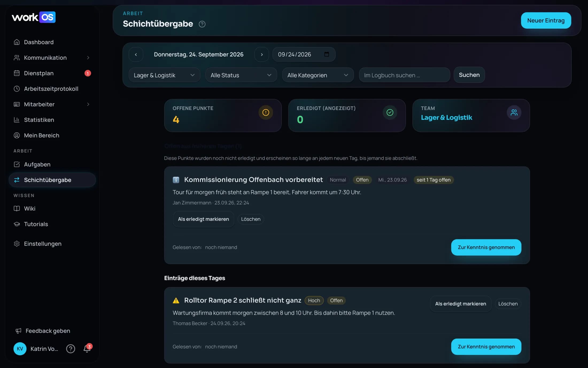This screenshot has width=588, height=368.
Task: Delete the Rolltor Rampe 2 entry
Action: click(508, 304)
